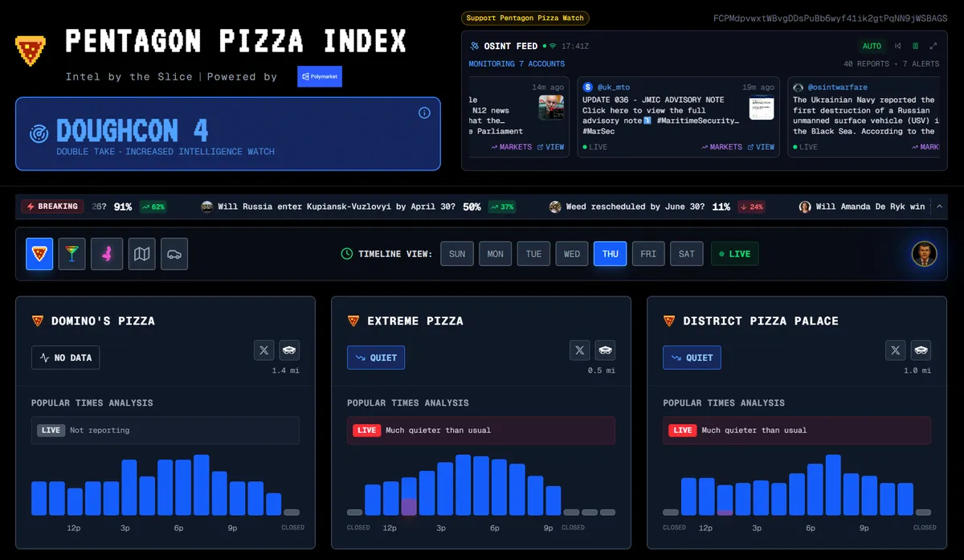Image resolution: width=964 pixels, height=560 pixels.
Task: Toggle AUTO mode in the OSINT Feed
Action: (872, 46)
